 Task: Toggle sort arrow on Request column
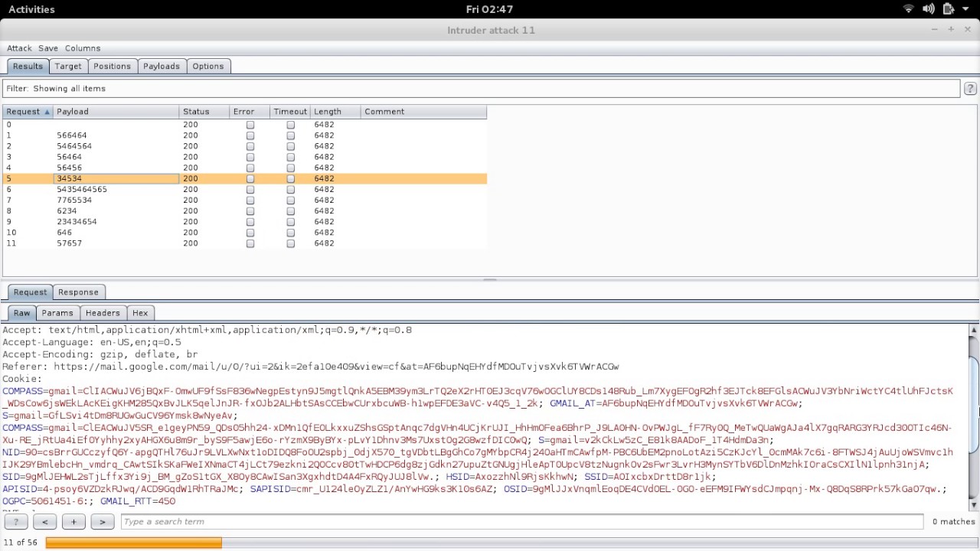[47, 112]
